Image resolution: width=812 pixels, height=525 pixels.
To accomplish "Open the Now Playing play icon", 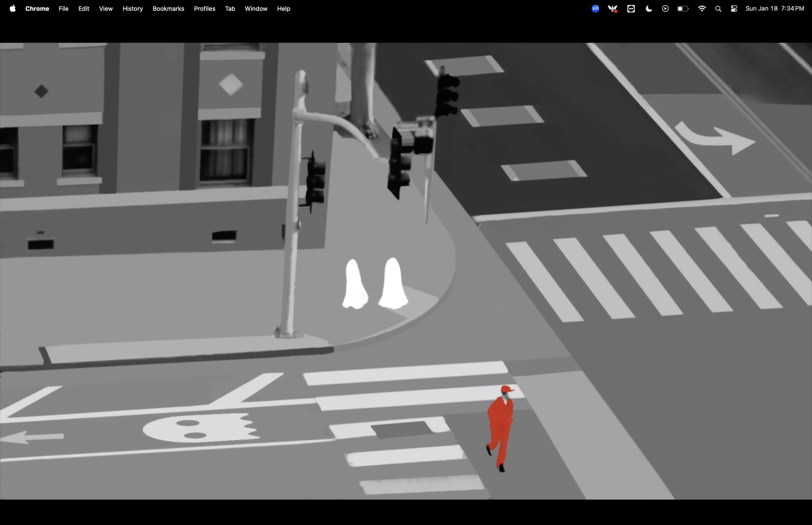I will (x=666, y=9).
